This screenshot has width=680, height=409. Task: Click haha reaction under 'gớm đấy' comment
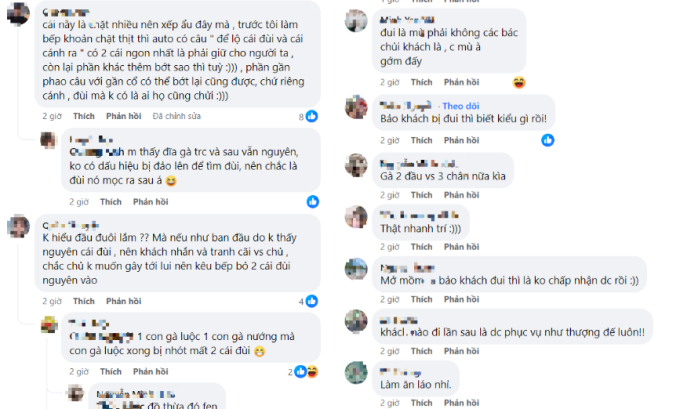coord(519,82)
